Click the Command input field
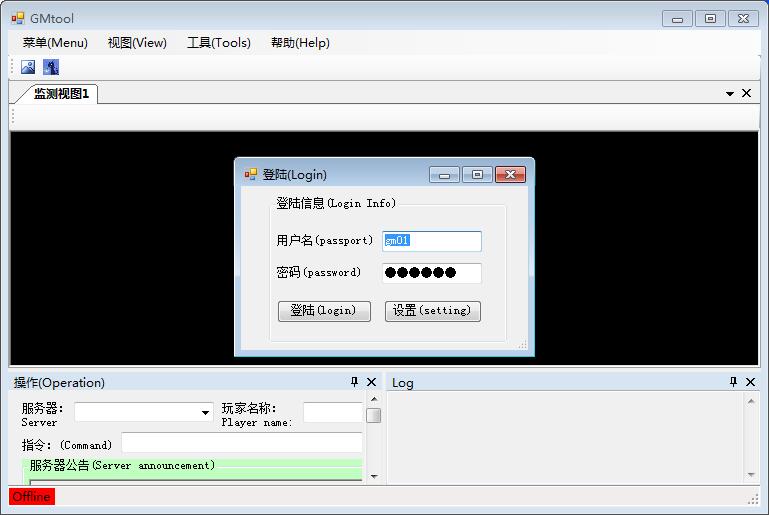The image size is (769, 515). pos(241,443)
